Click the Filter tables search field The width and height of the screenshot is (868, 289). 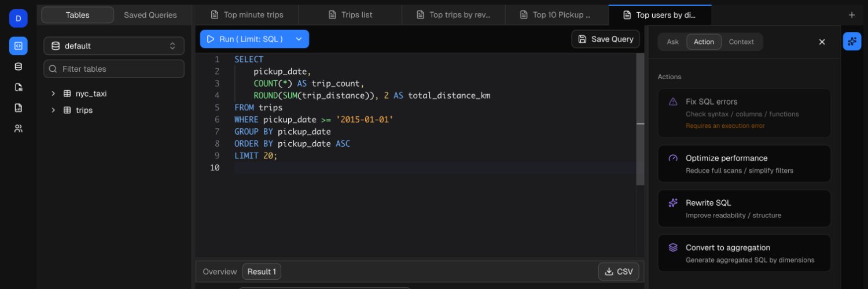(114, 69)
